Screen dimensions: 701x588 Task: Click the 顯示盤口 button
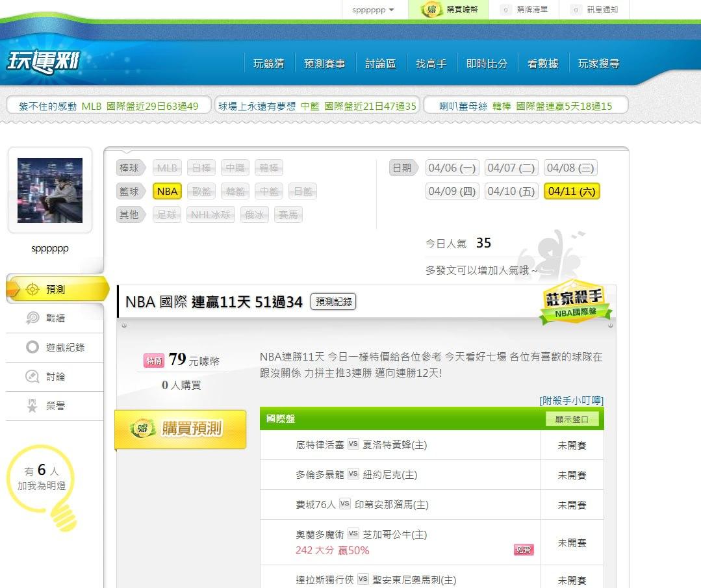tap(572, 420)
